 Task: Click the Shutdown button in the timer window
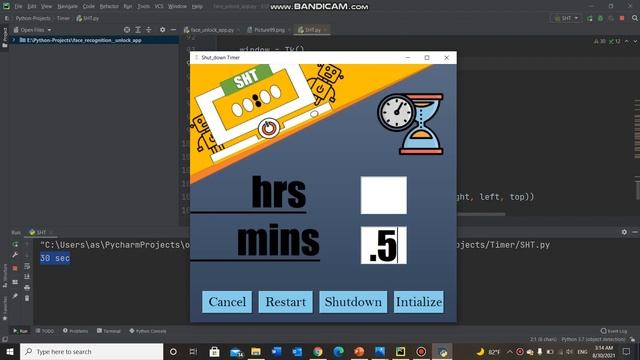(353, 302)
